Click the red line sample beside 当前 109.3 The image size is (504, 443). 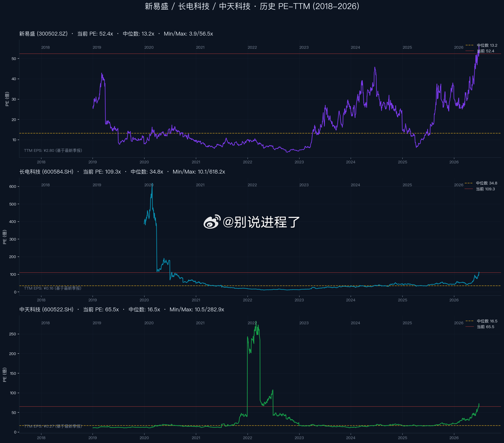pos(469,189)
